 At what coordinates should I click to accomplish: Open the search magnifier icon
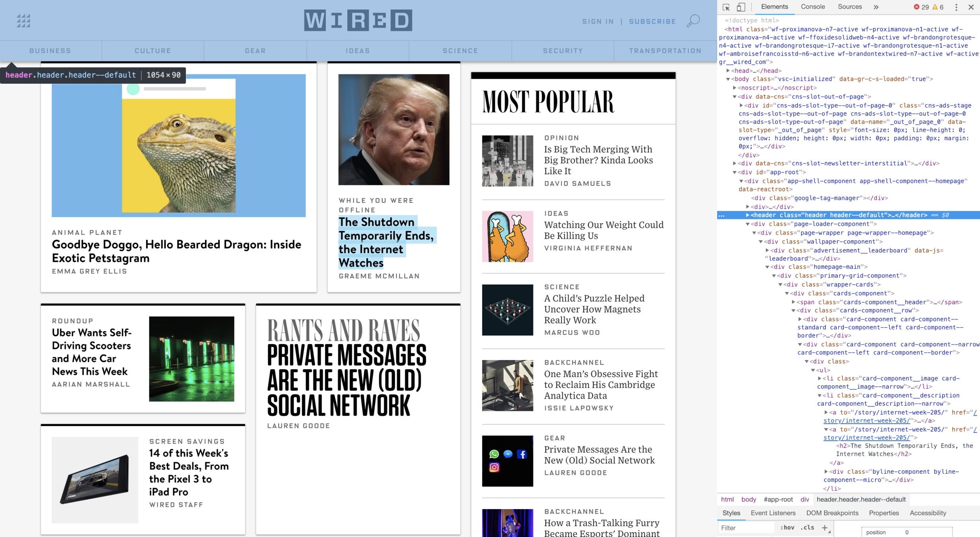point(693,21)
